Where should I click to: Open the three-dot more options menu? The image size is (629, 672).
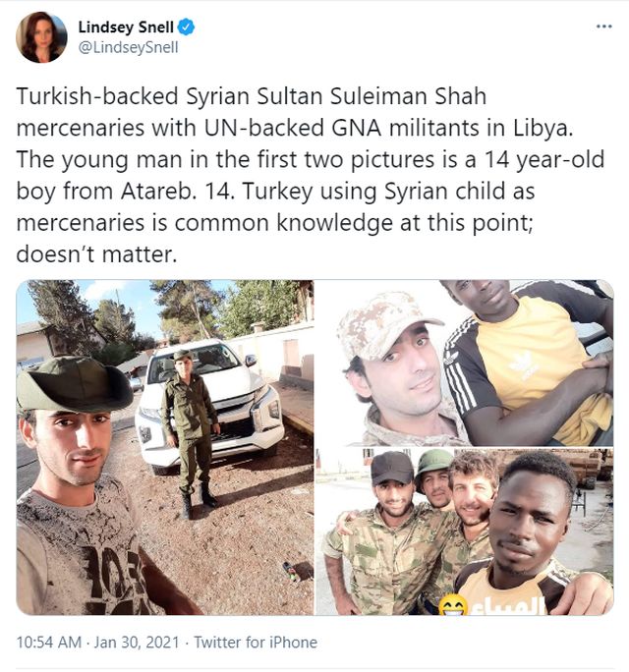[x=604, y=27]
